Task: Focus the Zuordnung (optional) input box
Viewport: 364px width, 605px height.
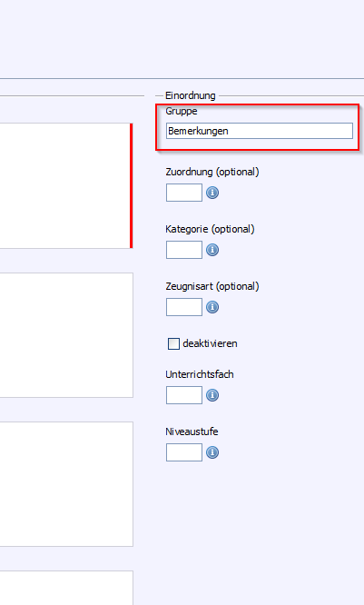Action: (184, 193)
